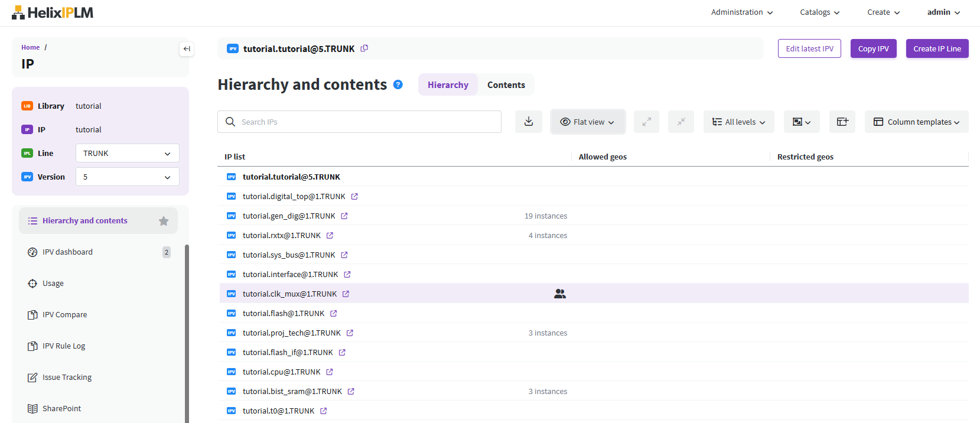Click the Copy IPV button
Screen dimensions: 980x423
click(x=873, y=48)
